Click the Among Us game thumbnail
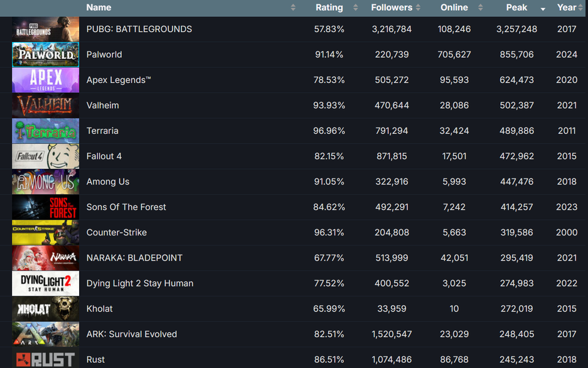Screen dimensions: 588x368 (45, 182)
